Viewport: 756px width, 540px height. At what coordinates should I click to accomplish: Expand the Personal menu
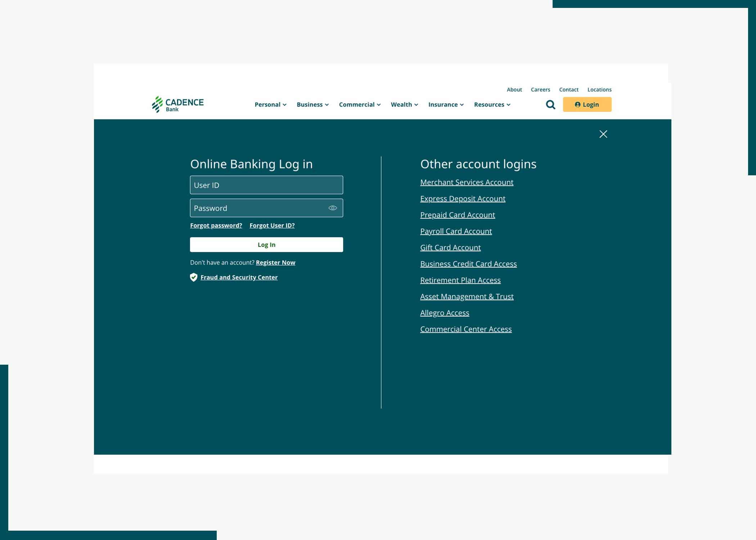click(270, 104)
